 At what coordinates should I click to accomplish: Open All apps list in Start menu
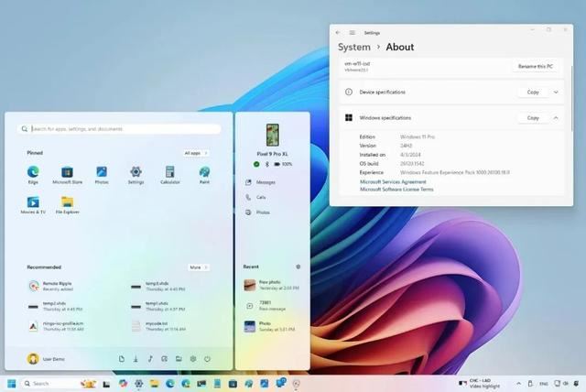196,153
